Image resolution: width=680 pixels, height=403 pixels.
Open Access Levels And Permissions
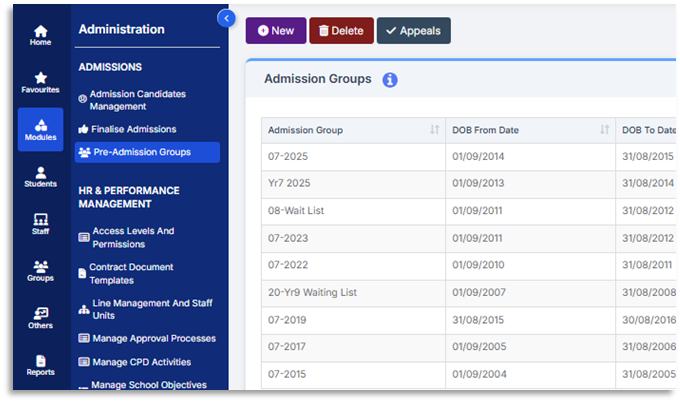coord(133,237)
